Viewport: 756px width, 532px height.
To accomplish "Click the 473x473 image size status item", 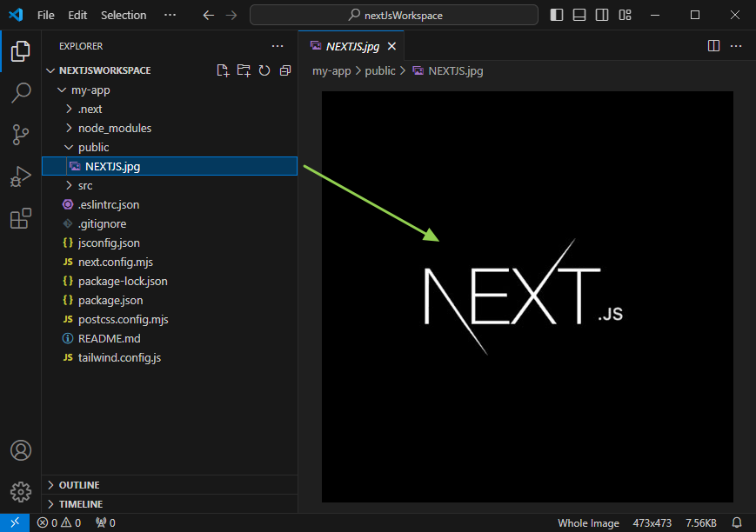I will tap(652, 522).
